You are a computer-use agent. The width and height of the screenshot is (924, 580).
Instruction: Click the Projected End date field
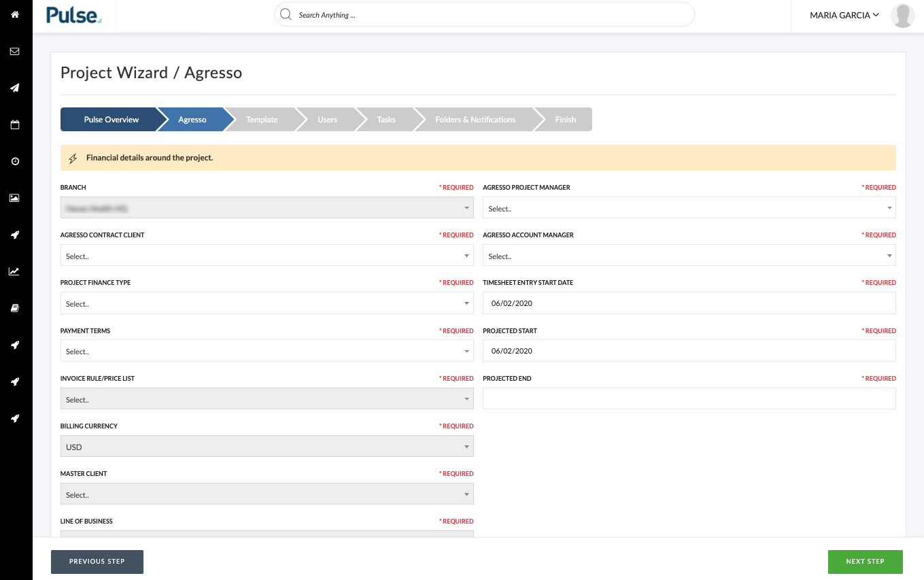689,398
